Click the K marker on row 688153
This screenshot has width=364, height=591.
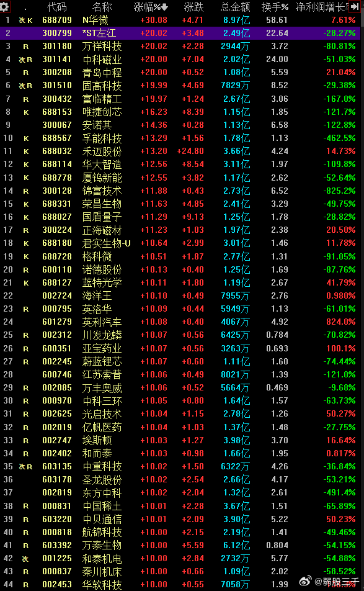(26, 112)
